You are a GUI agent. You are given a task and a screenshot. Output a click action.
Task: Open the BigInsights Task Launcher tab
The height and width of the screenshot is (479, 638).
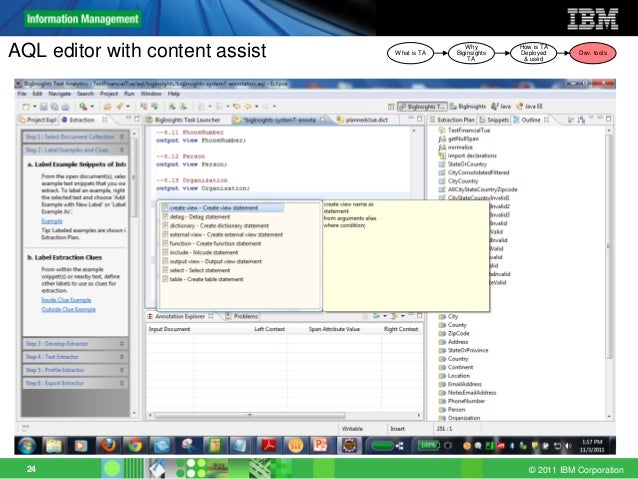pyautogui.click(x=184, y=120)
